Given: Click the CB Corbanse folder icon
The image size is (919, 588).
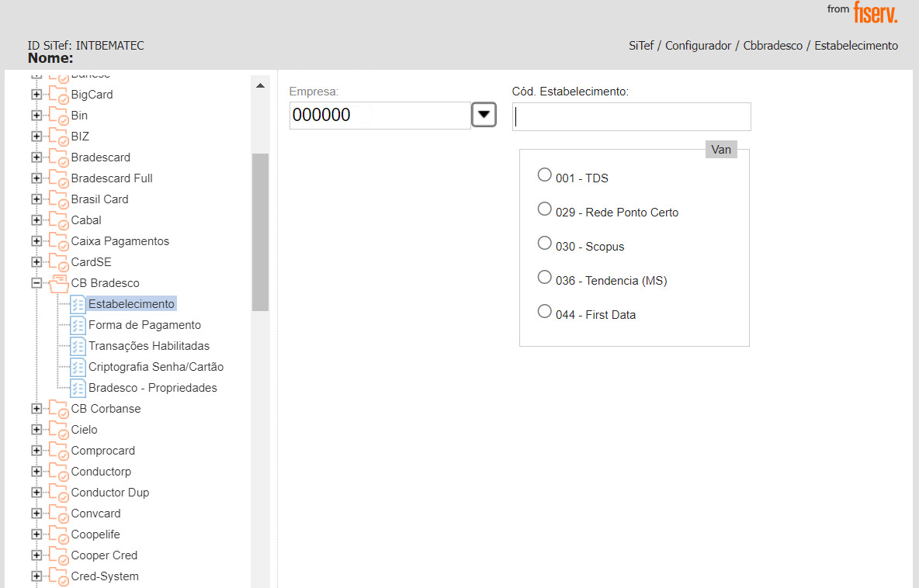Looking at the screenshot, I should [59, 410].
